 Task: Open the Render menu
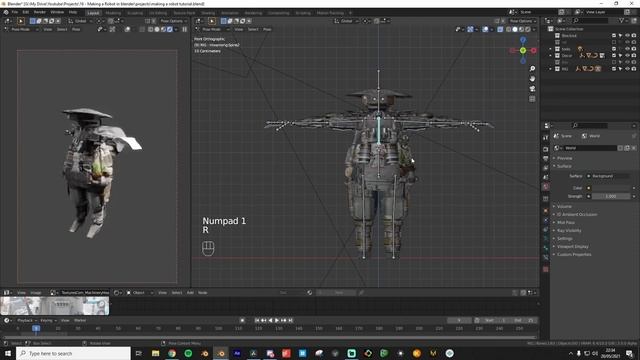40,12
